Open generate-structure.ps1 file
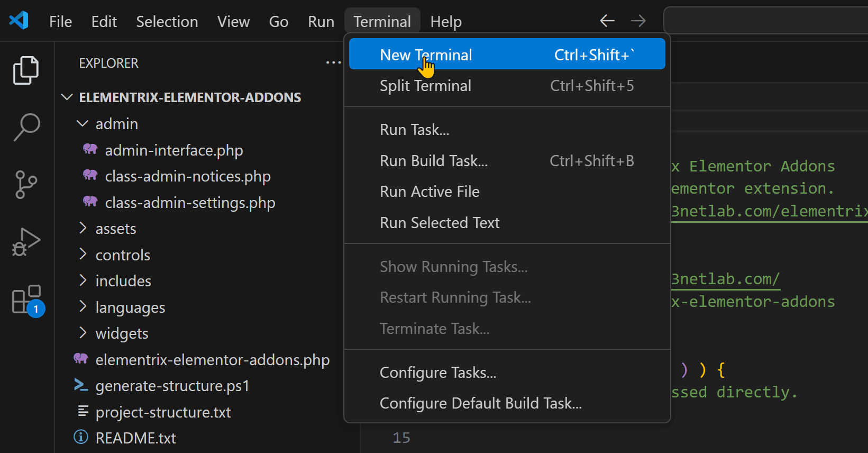 click(x=172, y=386)
